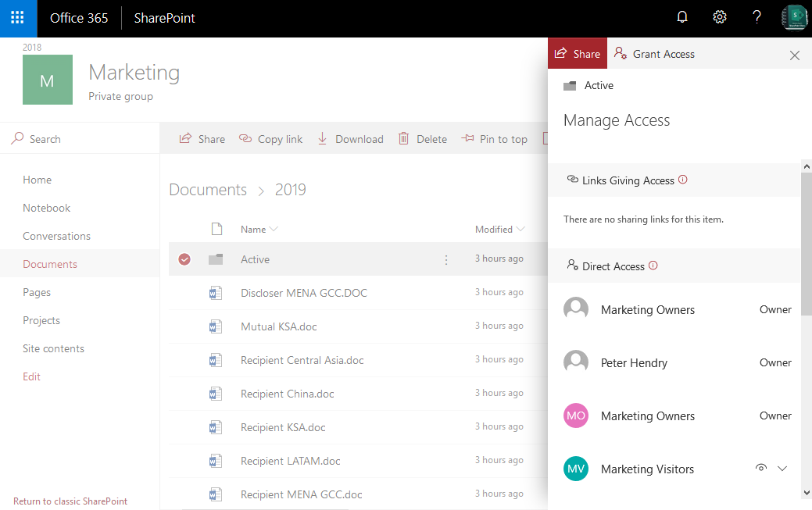
Task: Toggle view permission eye for Marketing Visitors
Action: pyautogui.click(x=760, y=467)
